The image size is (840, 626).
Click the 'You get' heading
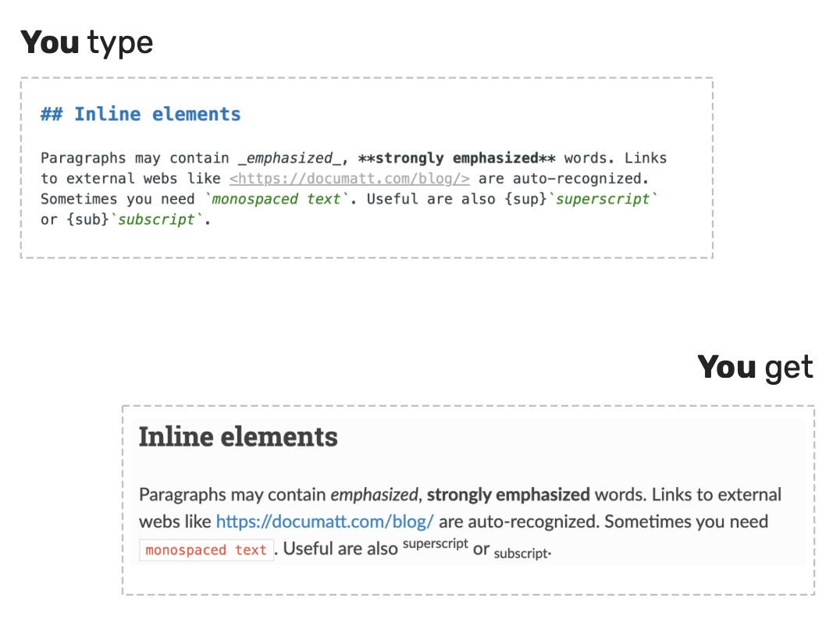756,368
